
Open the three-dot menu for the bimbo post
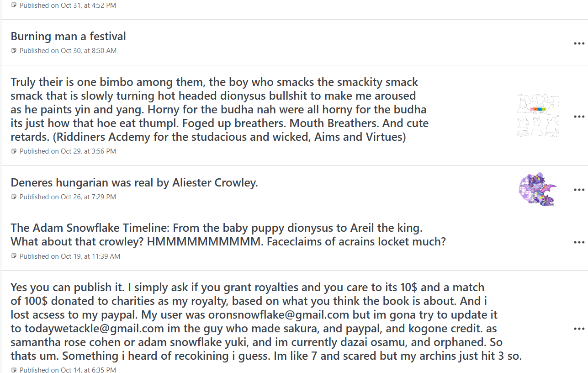(579, 117)
